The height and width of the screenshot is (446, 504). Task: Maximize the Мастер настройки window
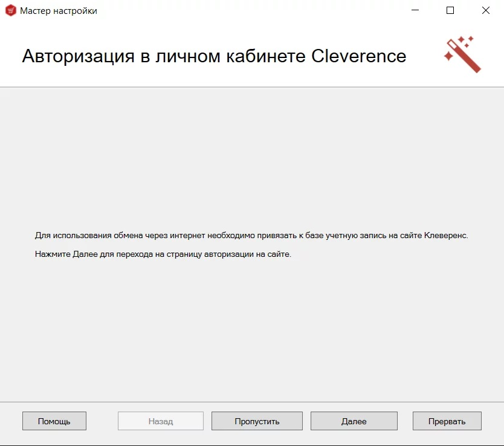tap(450, 10)
